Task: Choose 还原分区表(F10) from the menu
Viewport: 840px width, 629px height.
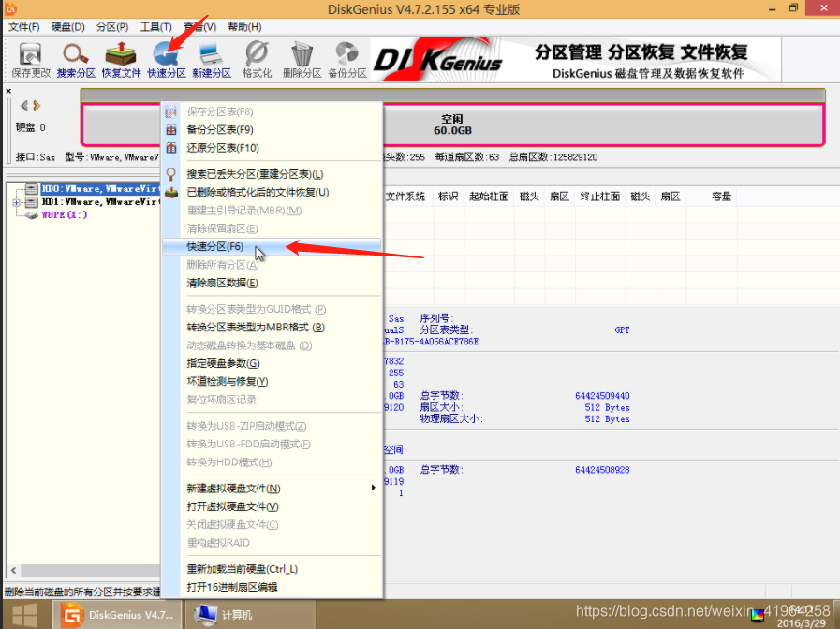Action: coord(223,148)
